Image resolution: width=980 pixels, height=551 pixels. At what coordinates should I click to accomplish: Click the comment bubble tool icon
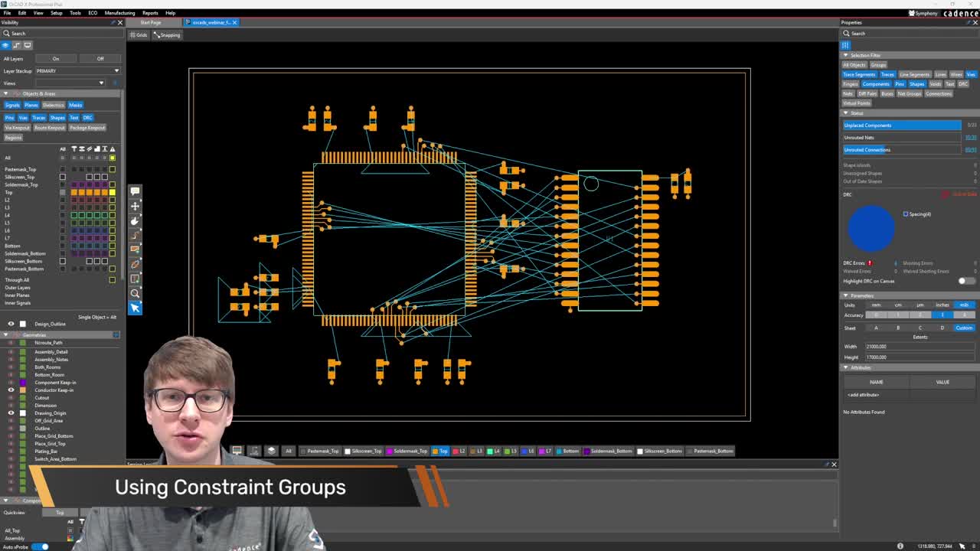[135, 191]
